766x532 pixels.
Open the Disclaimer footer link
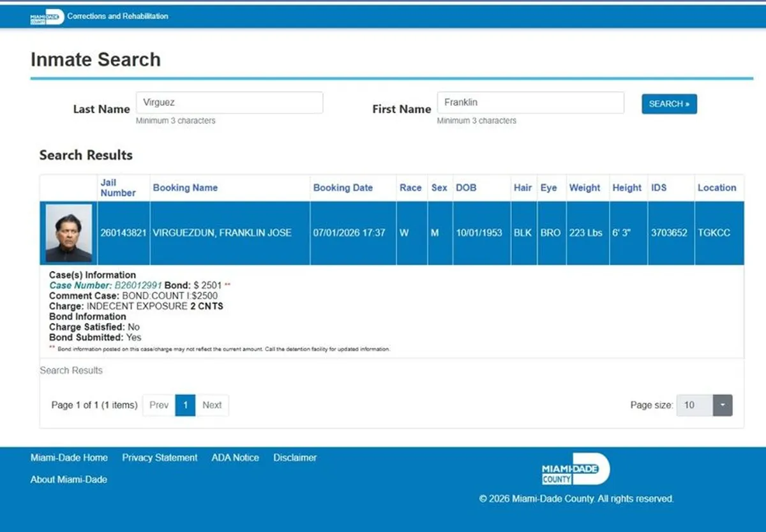(x=295, y=457)
